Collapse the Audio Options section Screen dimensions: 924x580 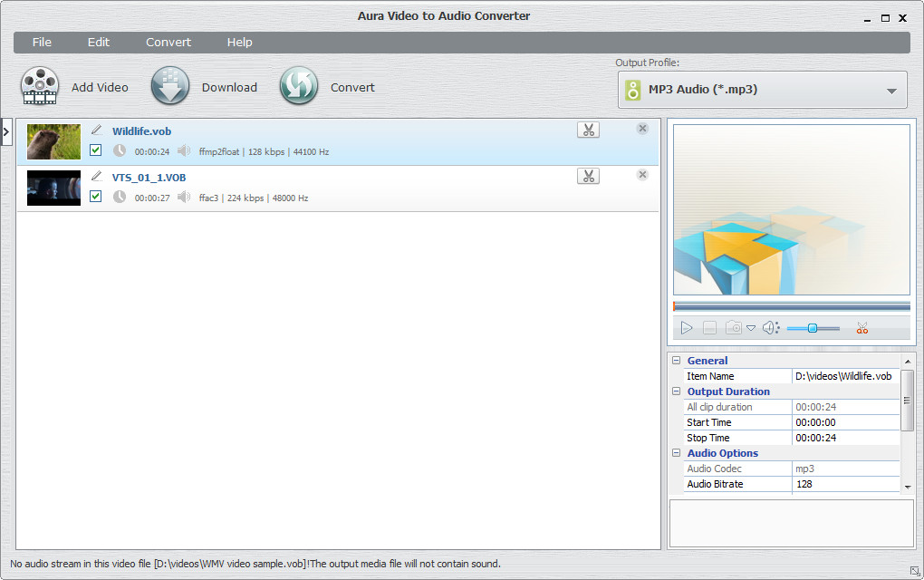pyautogui.click(x=675, y=453)
